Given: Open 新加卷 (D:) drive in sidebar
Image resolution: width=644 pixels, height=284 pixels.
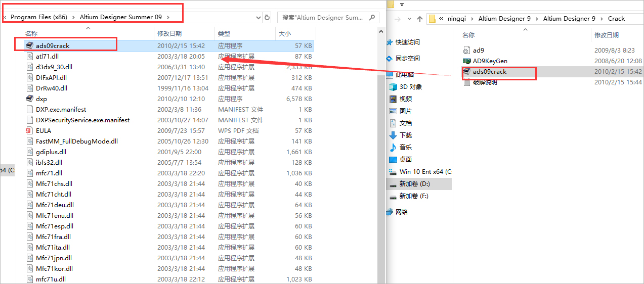Looking at the screenshot, I should coord(414,183).
